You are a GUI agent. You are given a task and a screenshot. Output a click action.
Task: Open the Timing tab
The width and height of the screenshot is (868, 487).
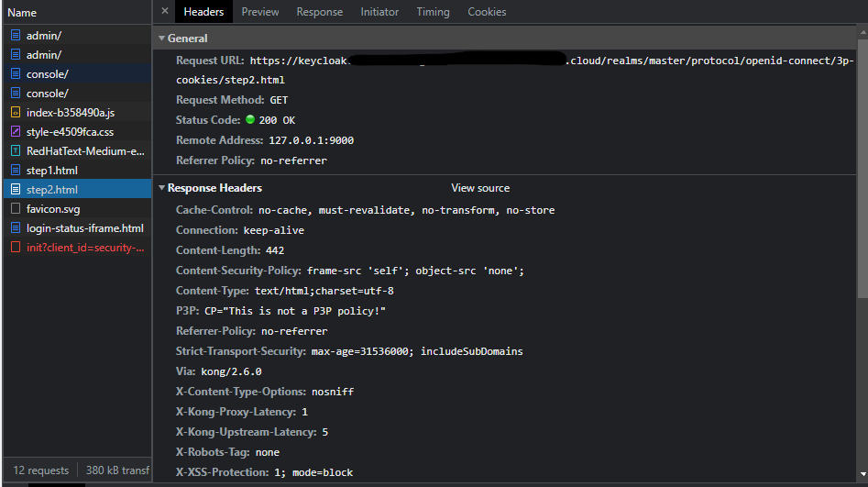pos(433,12)
